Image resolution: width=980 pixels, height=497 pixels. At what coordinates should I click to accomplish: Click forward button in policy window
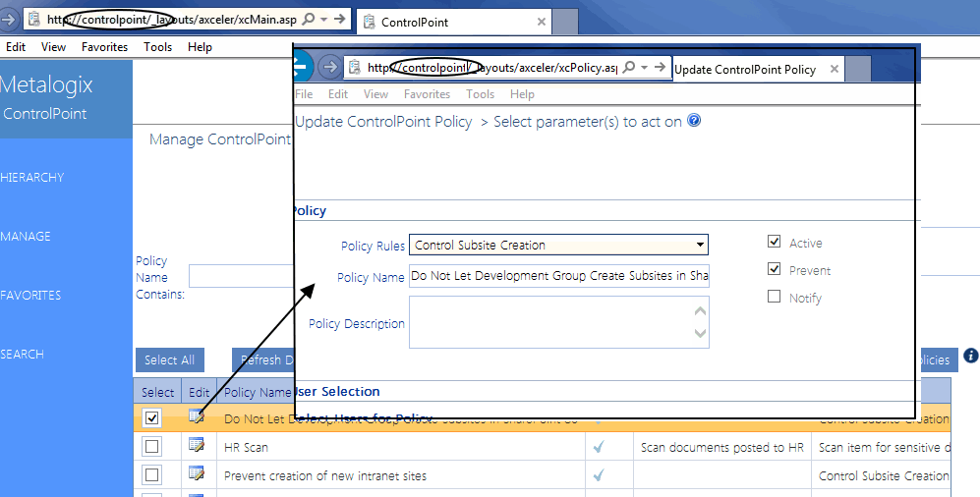[329, 67]
